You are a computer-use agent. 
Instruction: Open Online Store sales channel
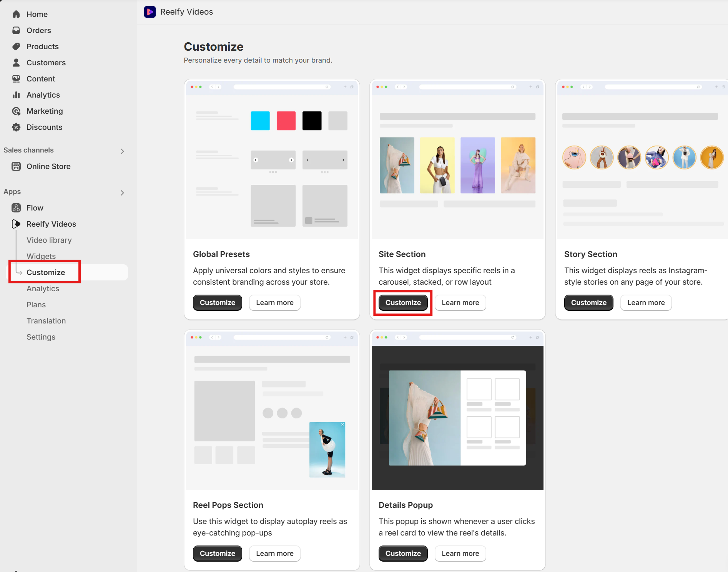tap(48, 166)
